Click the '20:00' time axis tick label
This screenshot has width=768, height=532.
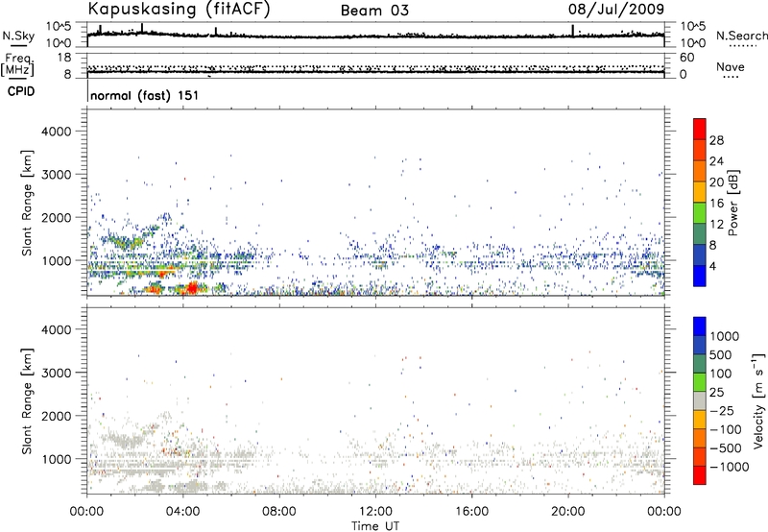point(568,512)
